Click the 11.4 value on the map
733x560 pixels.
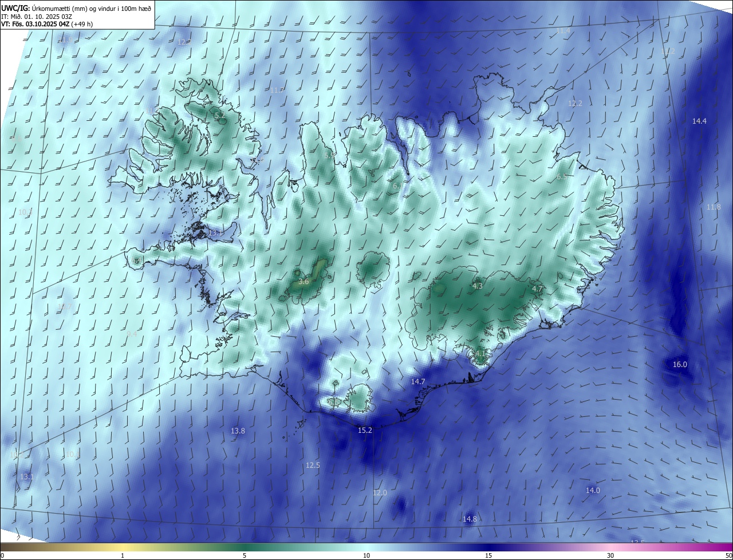[x=563, y=31]
